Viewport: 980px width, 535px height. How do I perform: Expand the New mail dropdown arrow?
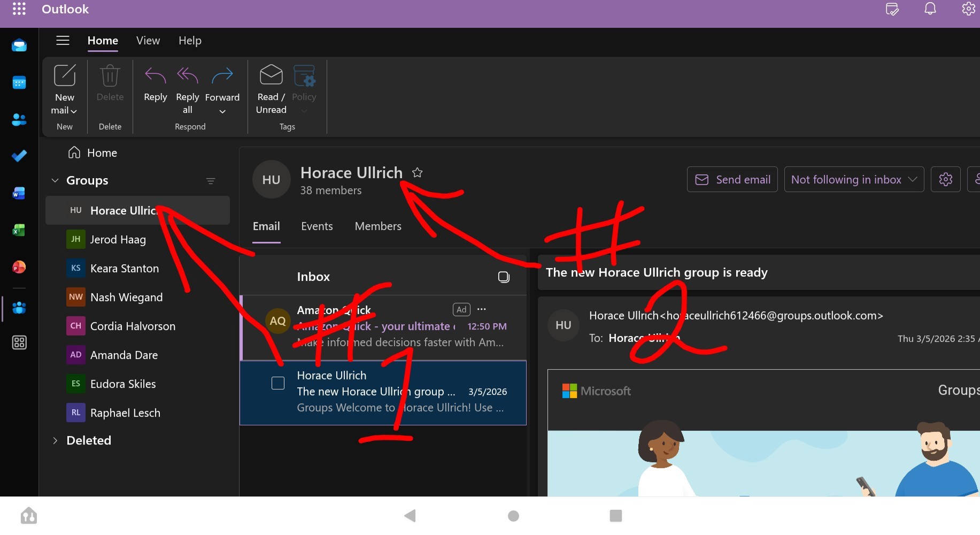[74, 111]
